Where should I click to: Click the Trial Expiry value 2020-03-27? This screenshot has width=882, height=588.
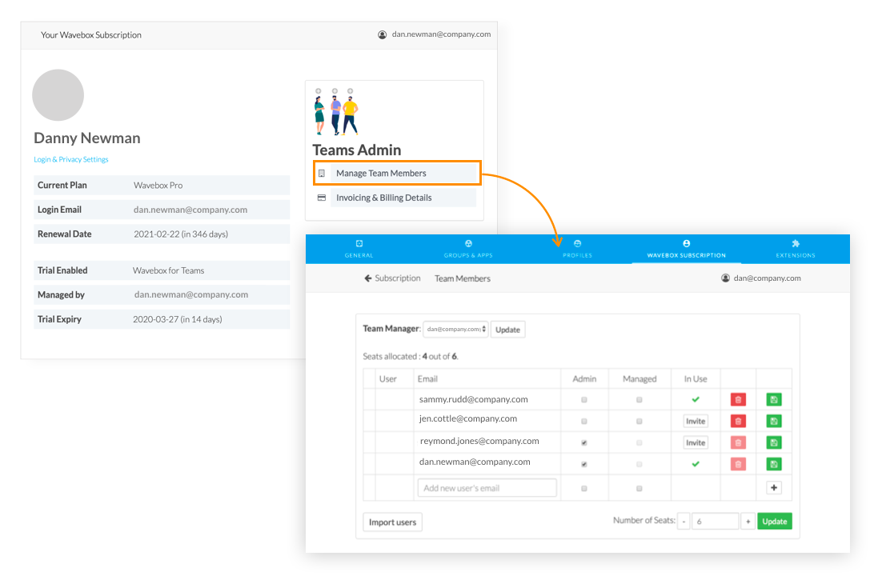point(177,319)
